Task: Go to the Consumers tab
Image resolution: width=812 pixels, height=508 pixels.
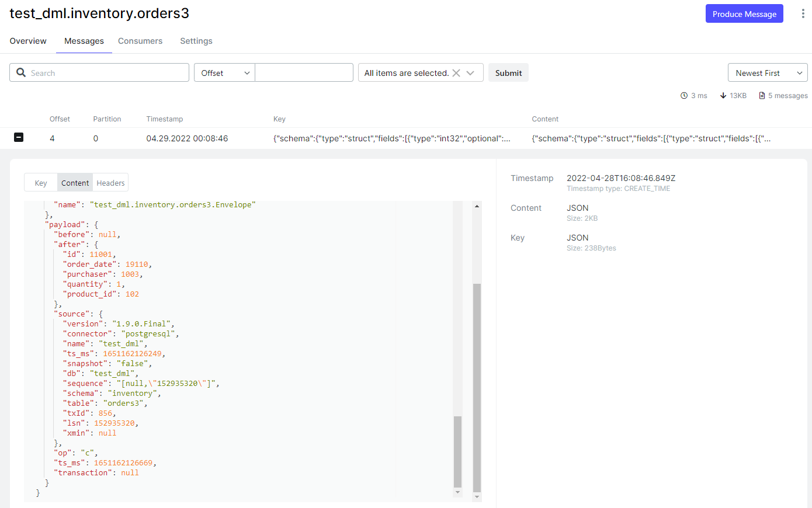Action: click(x=140, y=41)
